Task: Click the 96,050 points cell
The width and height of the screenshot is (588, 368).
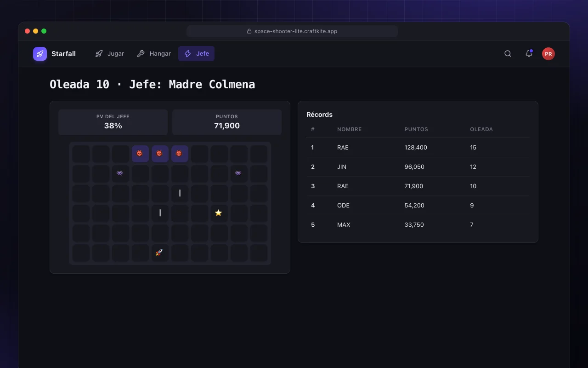Action: pos(414,167)
